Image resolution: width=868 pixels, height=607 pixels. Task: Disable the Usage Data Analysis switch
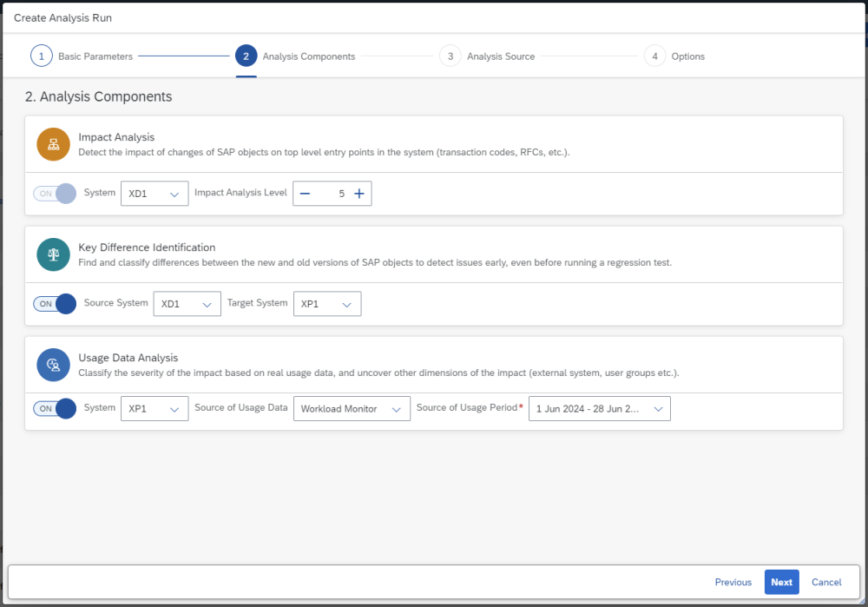(55, 408)
